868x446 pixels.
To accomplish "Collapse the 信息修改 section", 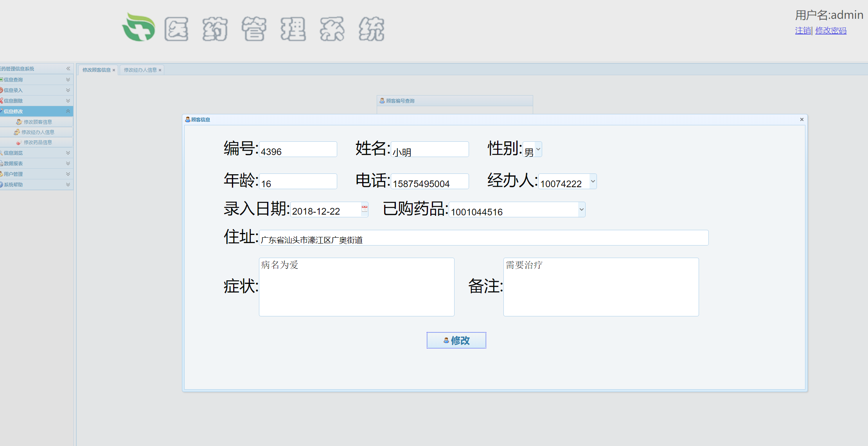I will pos(68,111).
